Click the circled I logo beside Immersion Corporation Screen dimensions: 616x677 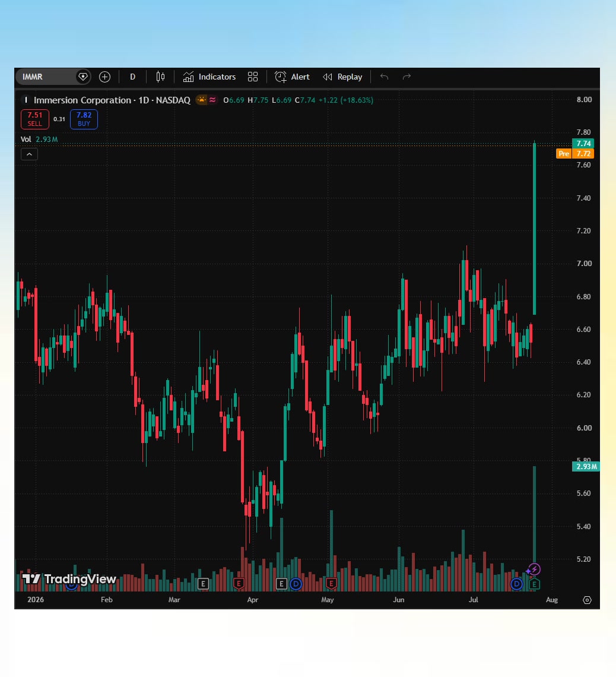click(26, 100)
